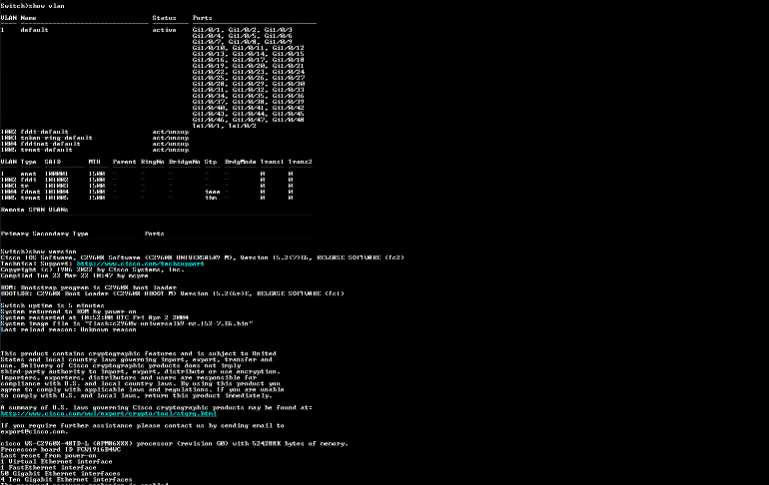Click the 'Parent' column header
The height and width of the screenshot is (485, 769).
coord(125,162)
